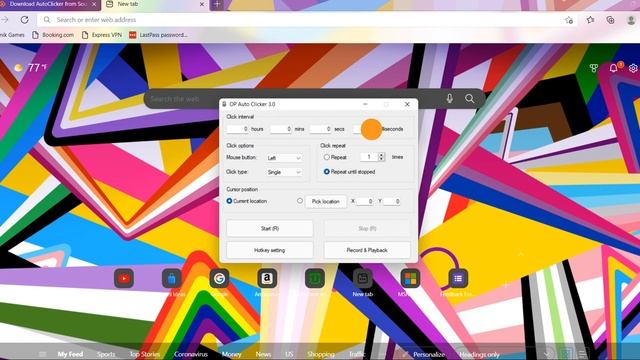Screen dimensions: 640x360
Task: Minimize the OP Auto Clicker window
Action: point(365,104)
